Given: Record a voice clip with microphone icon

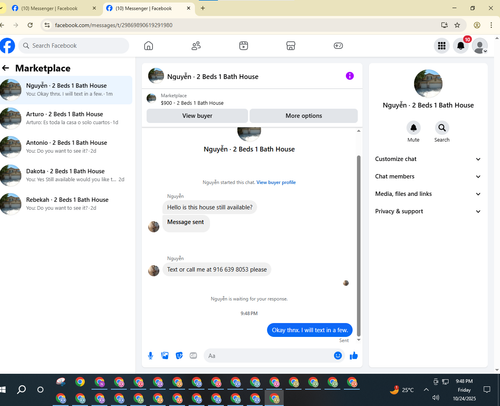Looking at the screenshot, I should pyautogui.click(x=151, y=356).
